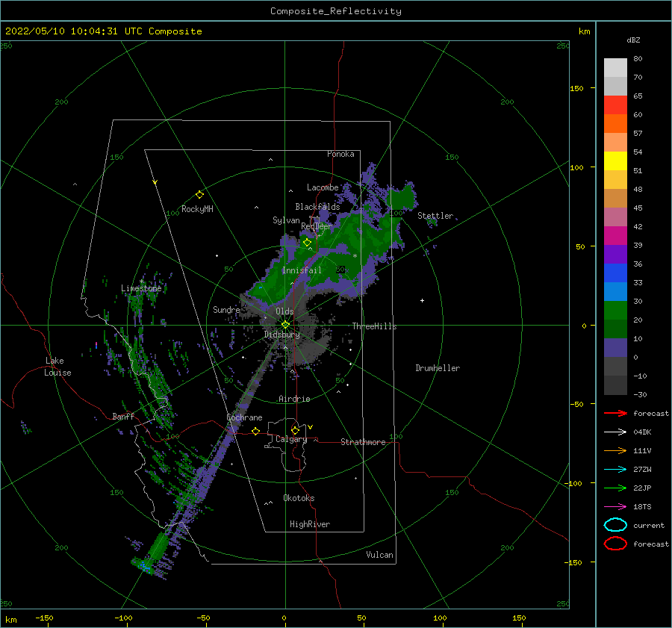Click the HighRiver town label
This screenshot has height=628, width=672.
click(x=310, y=524)
